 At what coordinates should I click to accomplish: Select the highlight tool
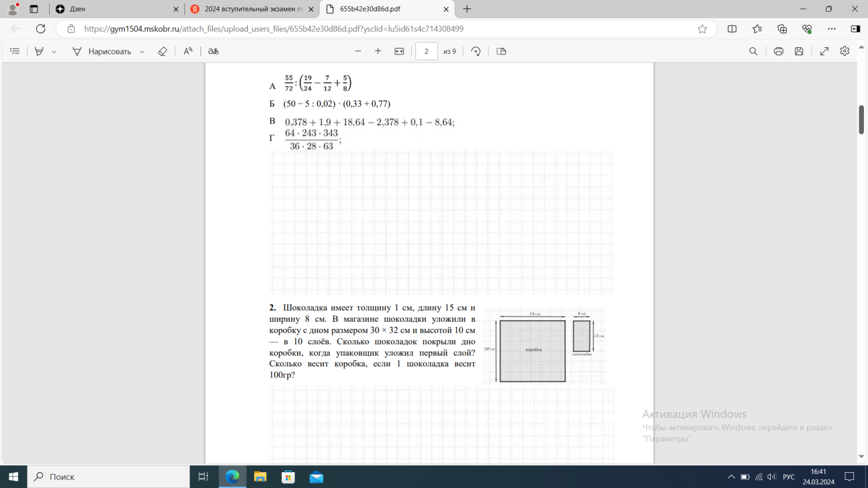tap(39, 51)
